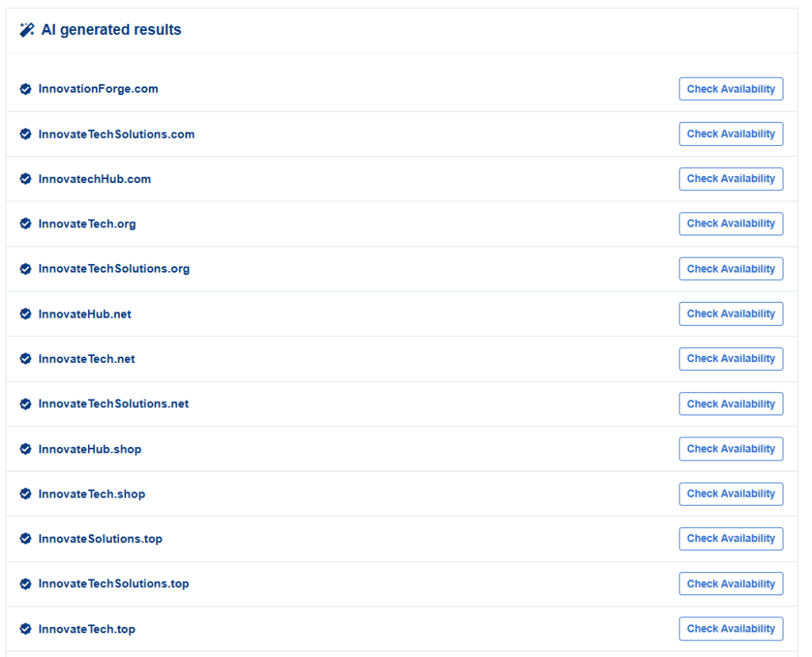Select the InnovateTech.top domain name text
Image resolution: width=812 pixels, height=657 pixels.
87,629
